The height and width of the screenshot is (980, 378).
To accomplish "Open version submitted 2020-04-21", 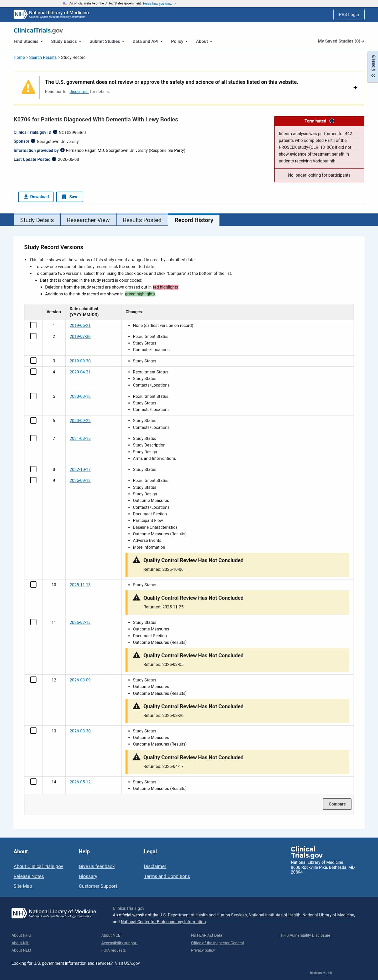I will (80, 372).
